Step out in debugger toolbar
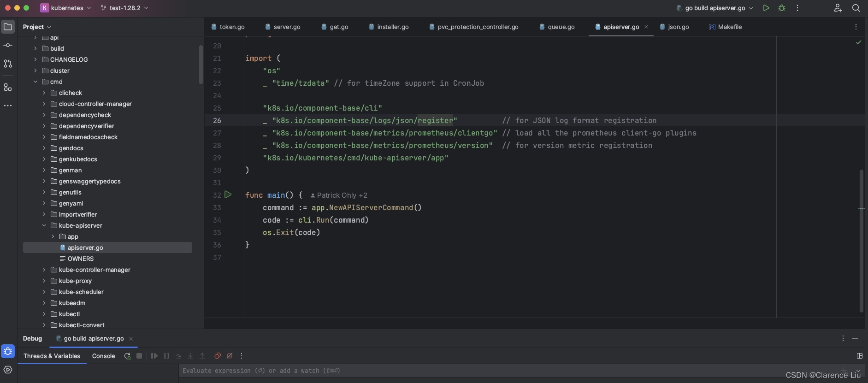The height and width of the screenshot is (383, 868). [202, 356]
